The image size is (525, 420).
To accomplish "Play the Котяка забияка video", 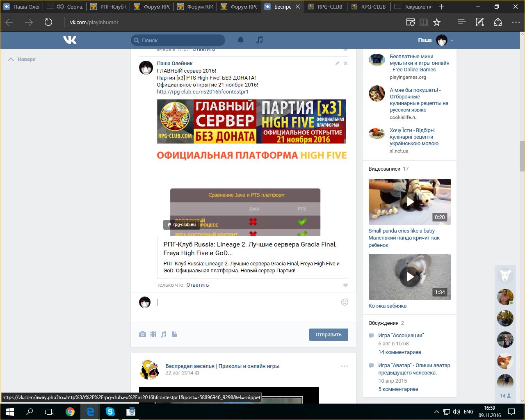I will [x=409, y=277].
